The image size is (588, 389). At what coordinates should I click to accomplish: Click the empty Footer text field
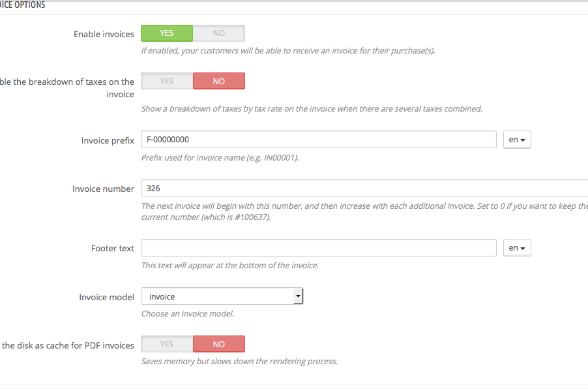[318, 248]
